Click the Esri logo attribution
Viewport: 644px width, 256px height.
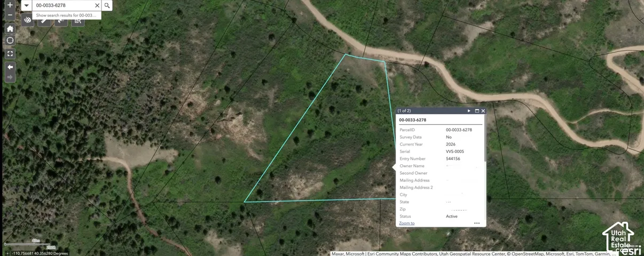click(631, 251)
